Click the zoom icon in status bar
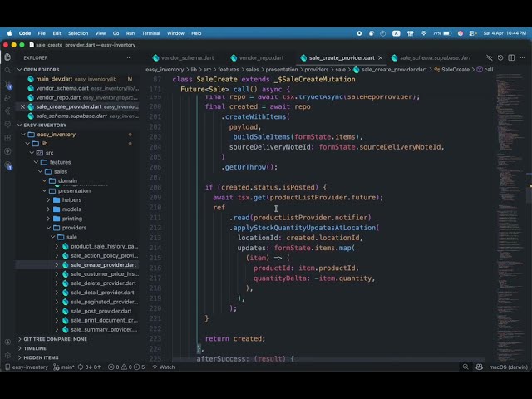This screenshot has width=532, height=399. pos(465,367)
